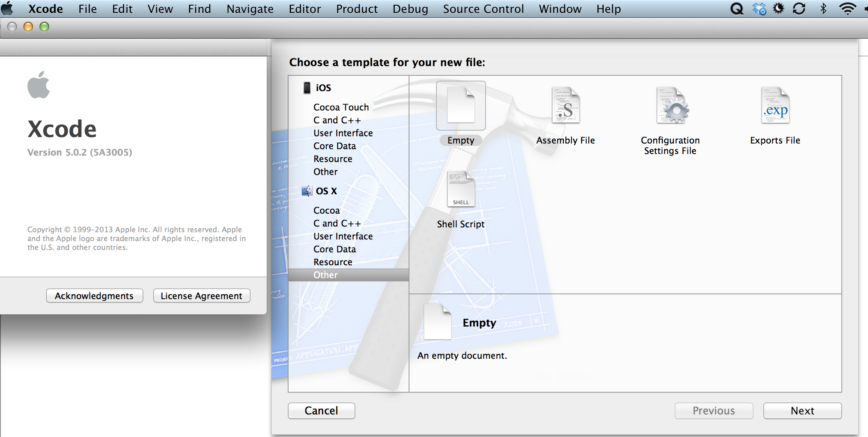
Task: Select Resource under iOS
Action: click(x=333, y=159)
